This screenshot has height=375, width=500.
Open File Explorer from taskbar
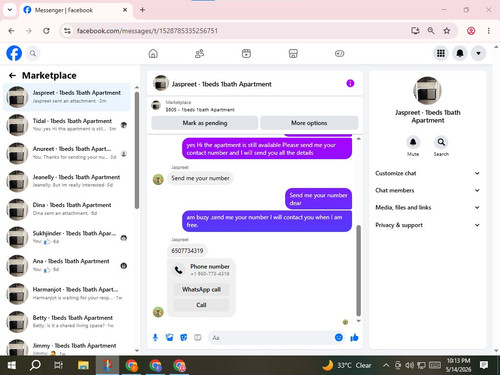[83, 365]
